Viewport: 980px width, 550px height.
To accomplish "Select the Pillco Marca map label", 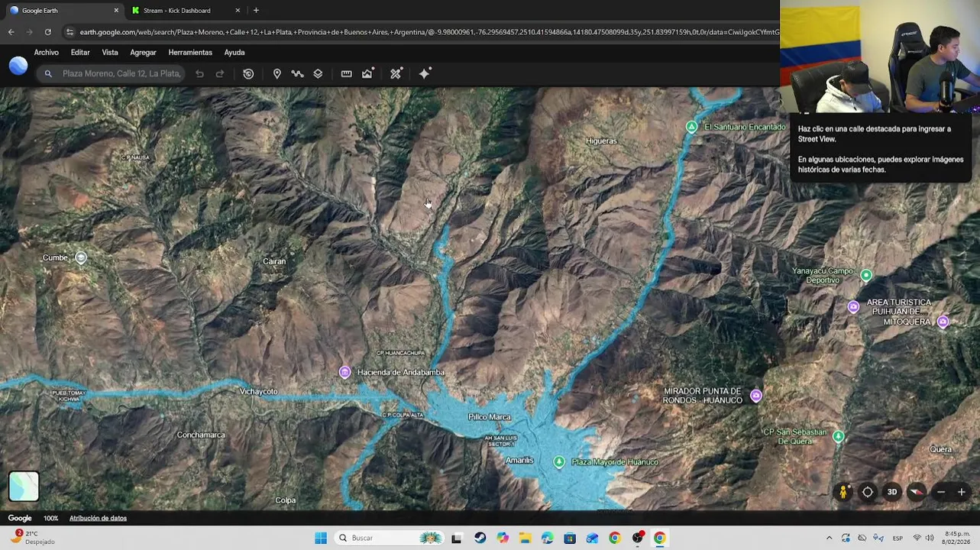I will click(x=490, y=417).
